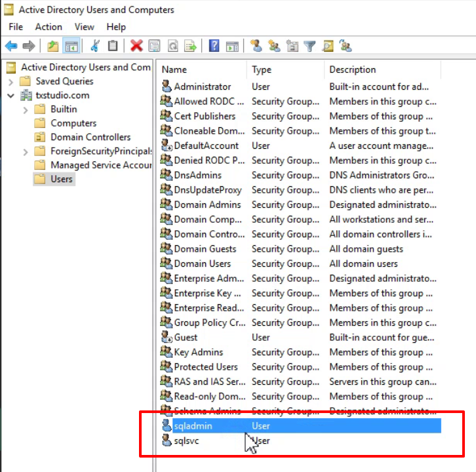Click the red X Delete icon
Screen dimensions: 476x472
(136, 46)
